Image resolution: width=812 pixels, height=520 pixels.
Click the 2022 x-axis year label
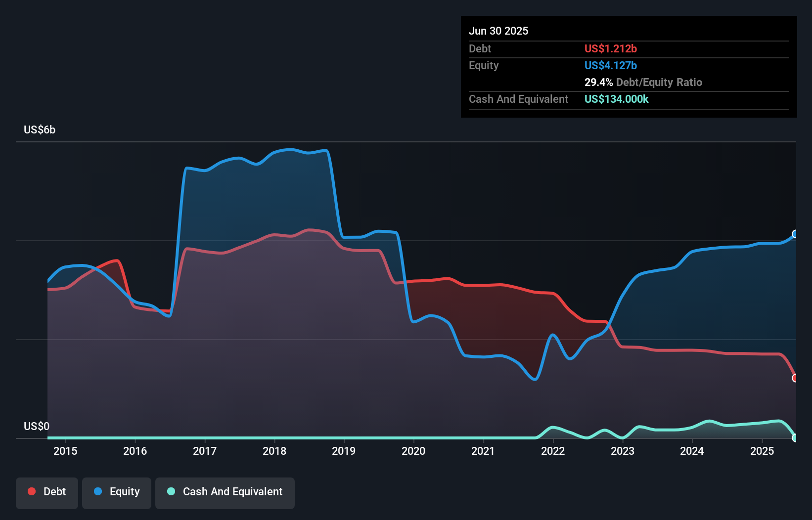(553, 451)
